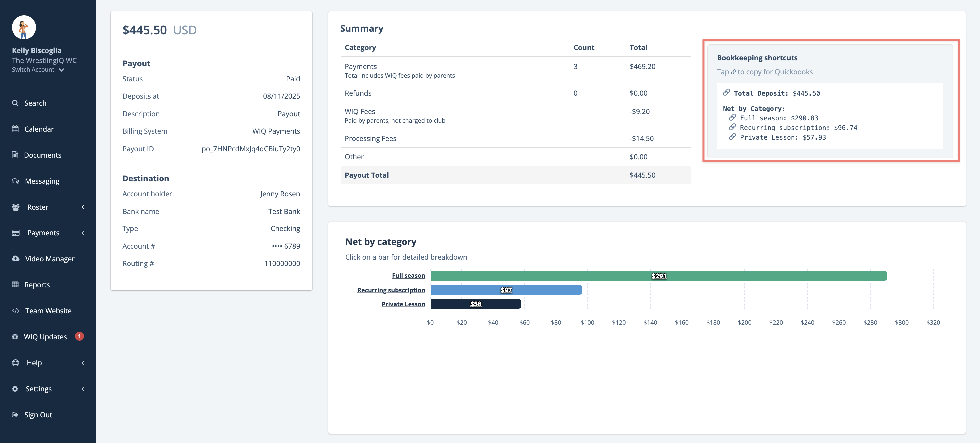Copy Recurring subscription amount link icon
980x443 pixels.
(732, 127)
